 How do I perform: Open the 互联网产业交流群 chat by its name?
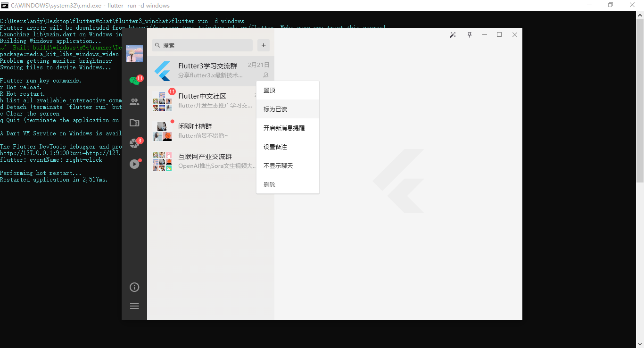tap(205, 157)
